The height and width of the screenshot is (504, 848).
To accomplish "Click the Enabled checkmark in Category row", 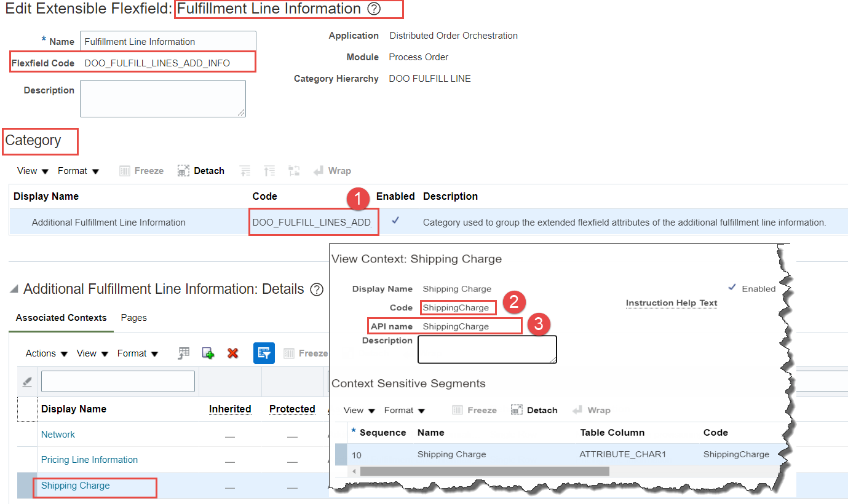I will [x=395, y=221].
